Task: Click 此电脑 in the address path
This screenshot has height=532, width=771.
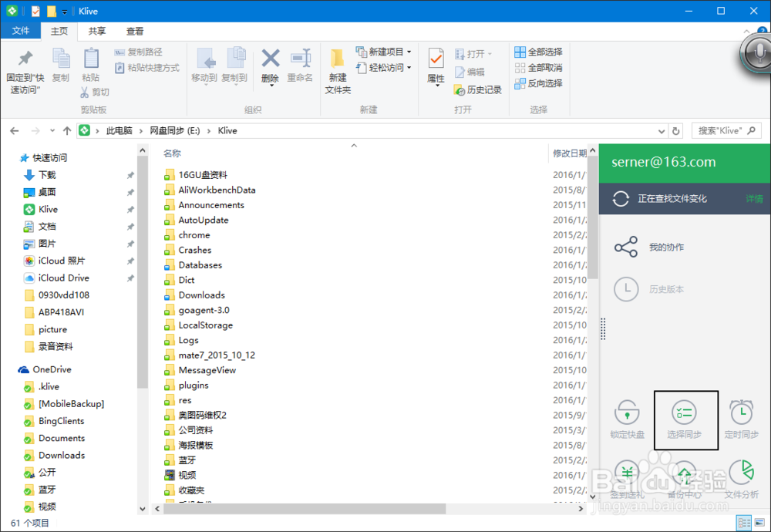Action: coord(120,131)
